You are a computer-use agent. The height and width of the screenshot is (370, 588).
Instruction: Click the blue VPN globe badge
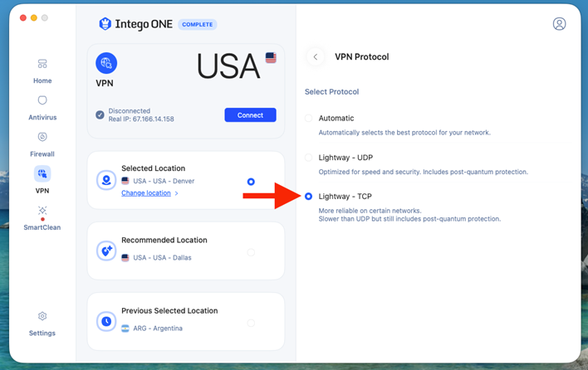point(106,63)
